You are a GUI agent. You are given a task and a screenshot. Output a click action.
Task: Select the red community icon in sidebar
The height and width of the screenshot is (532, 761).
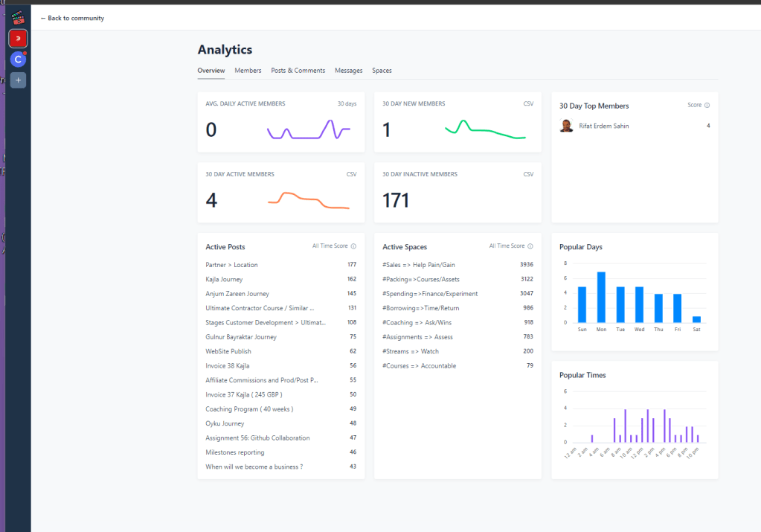tap(18, 39)
